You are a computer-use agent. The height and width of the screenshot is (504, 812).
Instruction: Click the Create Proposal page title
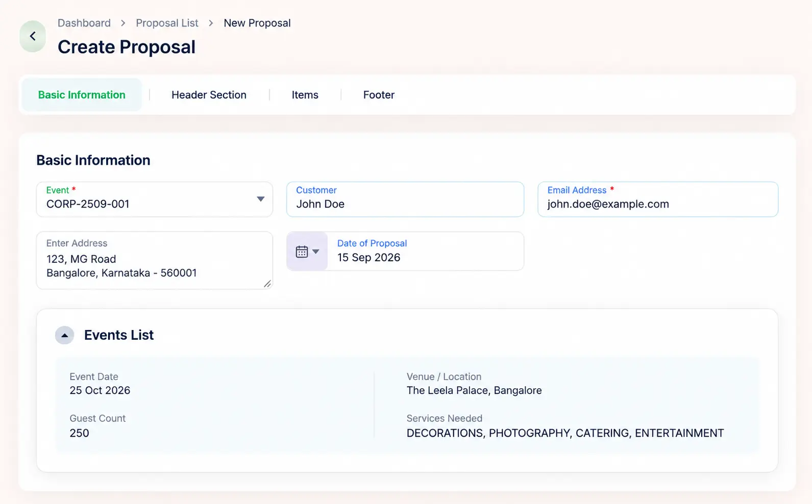[x=127, y=47]
